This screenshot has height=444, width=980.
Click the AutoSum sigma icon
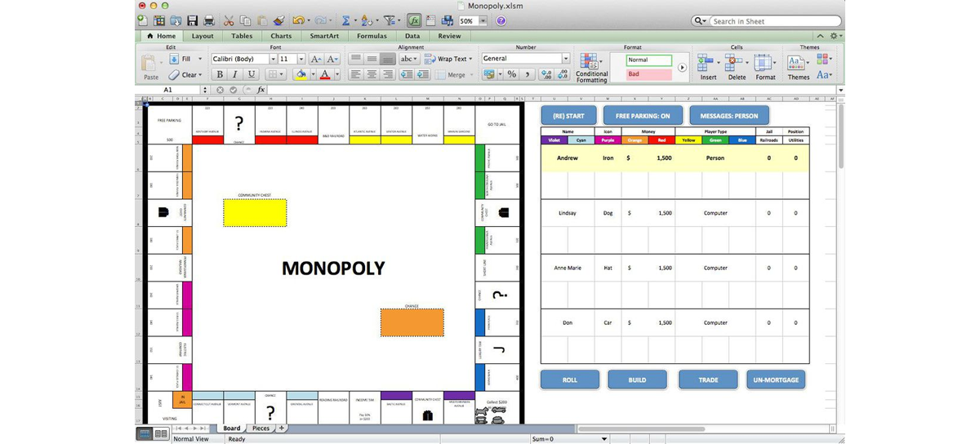[x=345, y=20]
